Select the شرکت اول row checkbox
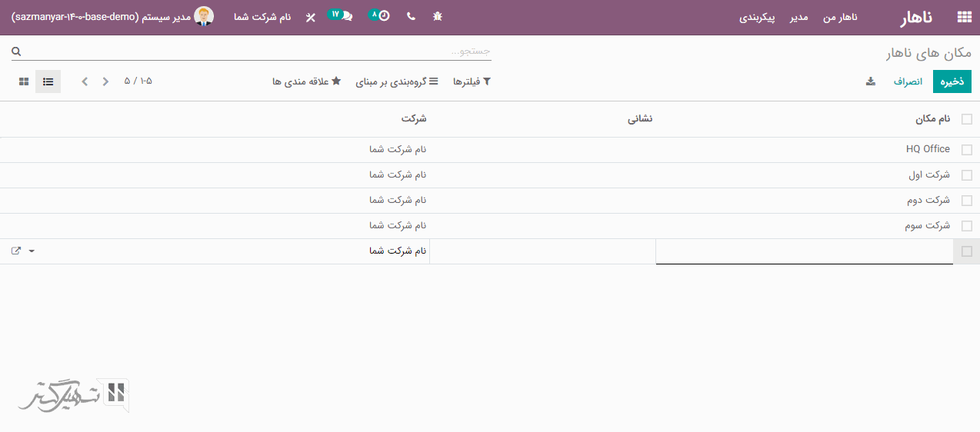This screenshot has height=432, width=980. click(966, 175)
